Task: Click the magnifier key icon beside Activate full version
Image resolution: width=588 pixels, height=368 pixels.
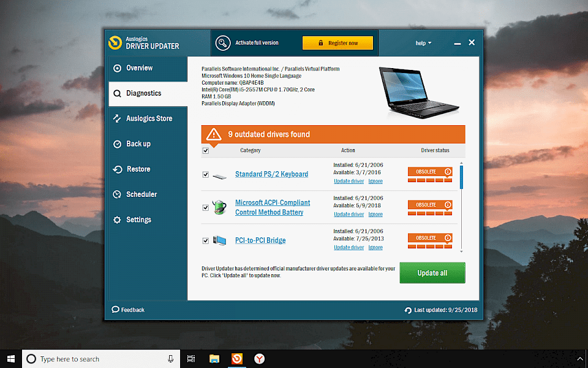Action: tap(223, 43)
